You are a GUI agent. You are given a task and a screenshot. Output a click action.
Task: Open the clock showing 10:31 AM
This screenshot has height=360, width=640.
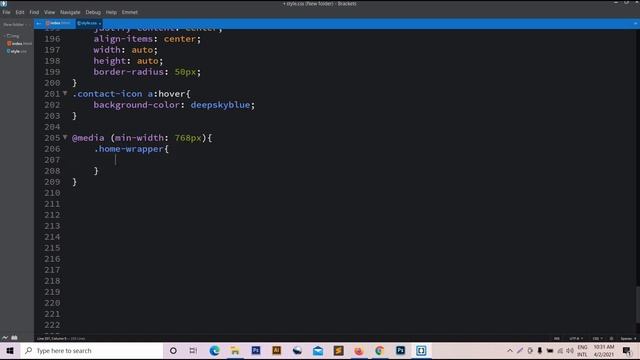[604, 351]
